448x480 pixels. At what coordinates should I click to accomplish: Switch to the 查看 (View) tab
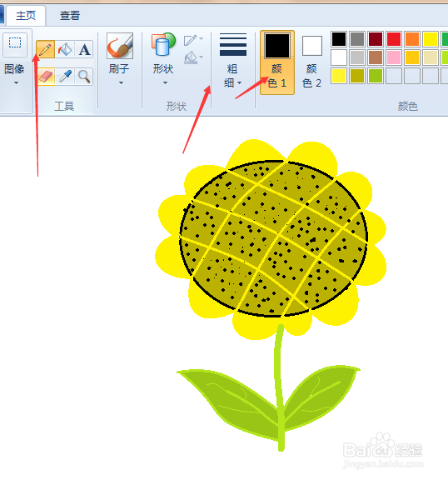click(70, 16)
